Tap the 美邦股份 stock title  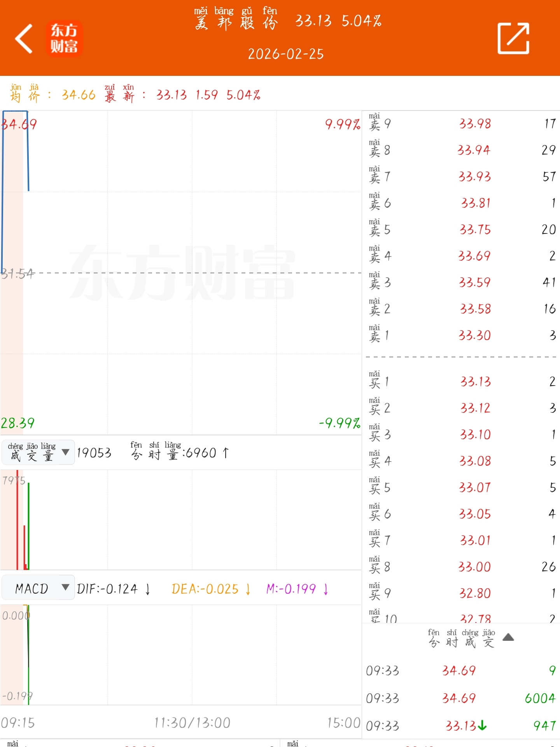pyautogui.click(x=236, y=19)
